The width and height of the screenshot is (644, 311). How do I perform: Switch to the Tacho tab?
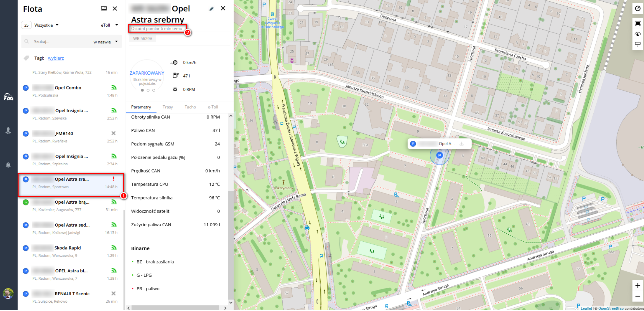[190, 107]
